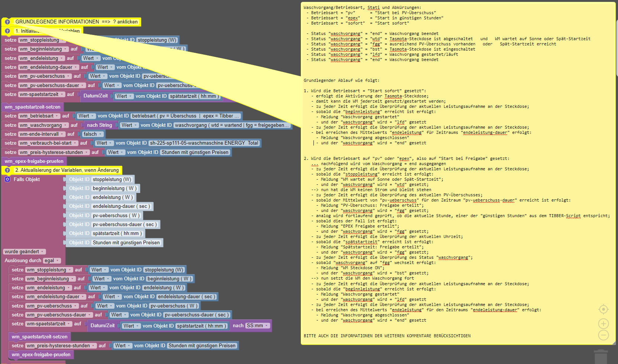Click the '2. Aktualisierung der Variablen, wenn Änderung' comment text
This screenshot has height=364, width=618.
pyautogui.click(x=67, y=170)
